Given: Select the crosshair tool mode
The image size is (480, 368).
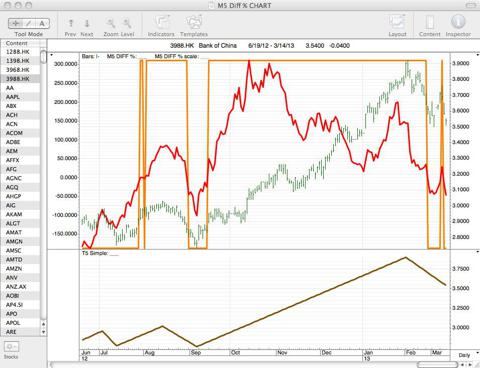Looking at the screenshot, I should click(x=15, y=23).
